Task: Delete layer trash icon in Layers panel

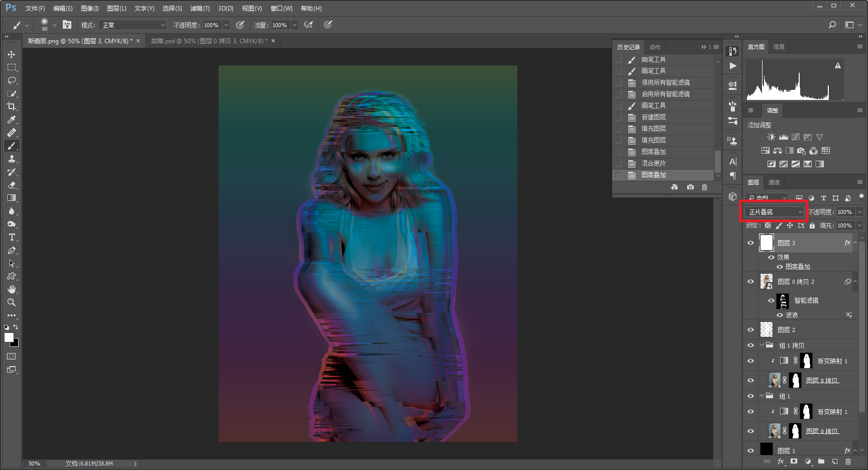Action: point(848,461)
